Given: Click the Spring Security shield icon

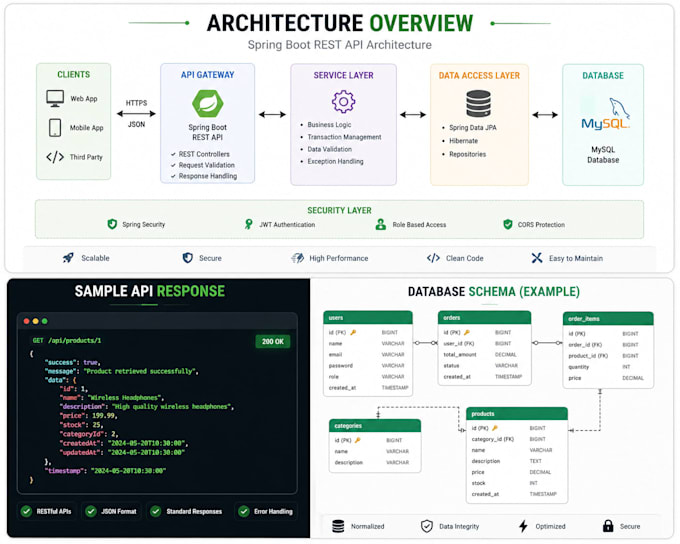Looking at the screenshot, I should click(112, 224).
